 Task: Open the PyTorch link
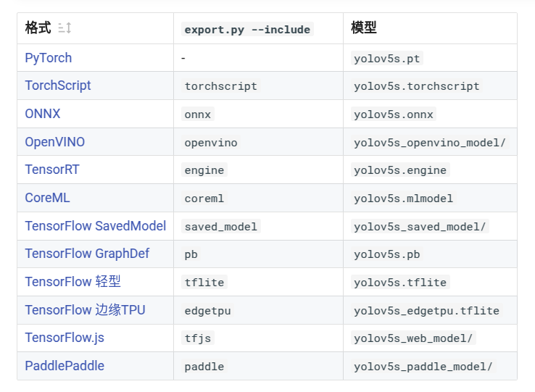tap(49, 58)
